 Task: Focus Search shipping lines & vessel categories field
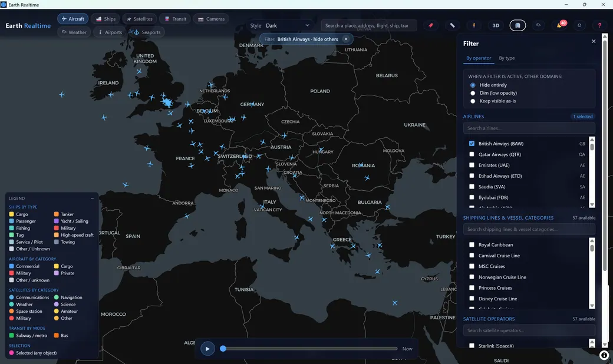tap(529, 229)
